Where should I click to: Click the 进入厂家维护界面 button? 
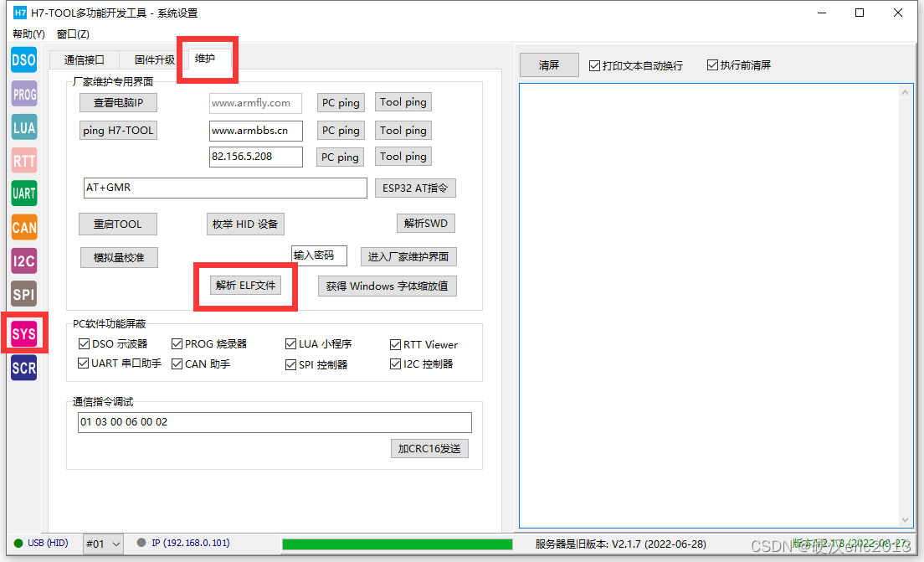tap(408, 256)
